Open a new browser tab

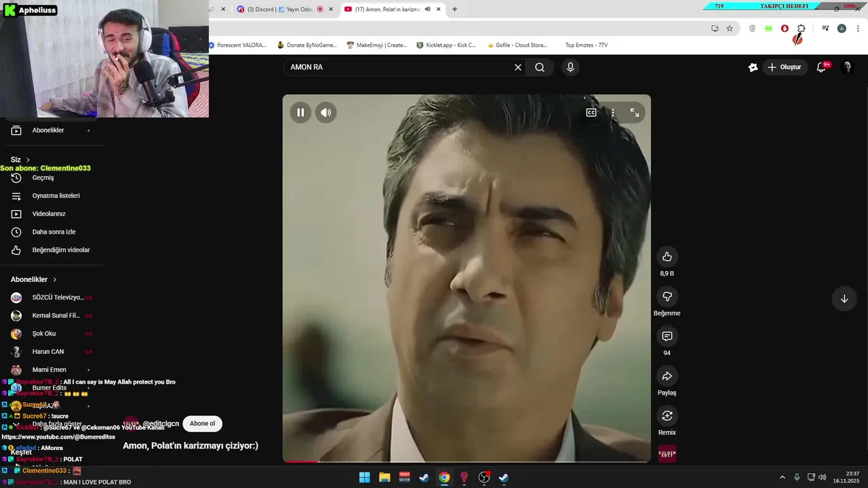click(454, 9)
